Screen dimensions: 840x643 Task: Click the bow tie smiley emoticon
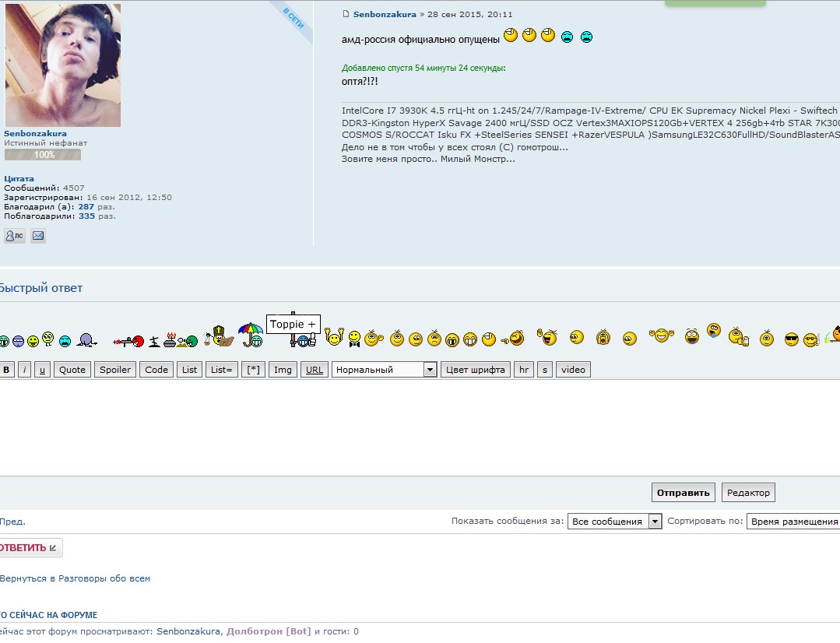(x=354, y=338)
